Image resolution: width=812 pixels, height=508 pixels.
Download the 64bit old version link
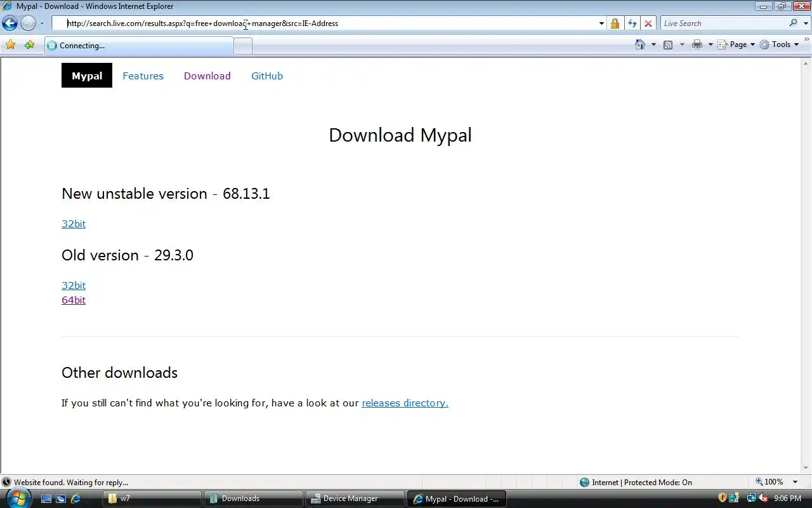(x=74, y=300)
